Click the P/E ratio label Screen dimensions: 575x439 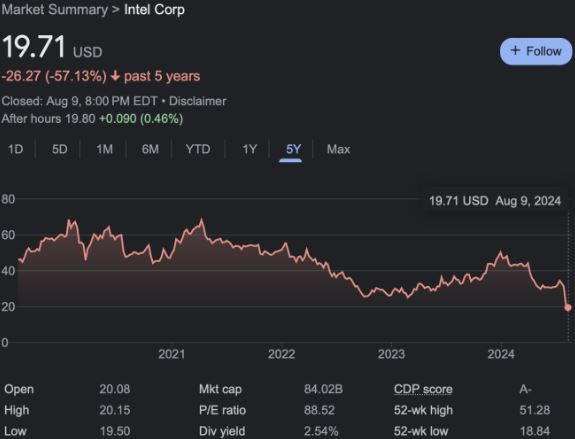222,410
